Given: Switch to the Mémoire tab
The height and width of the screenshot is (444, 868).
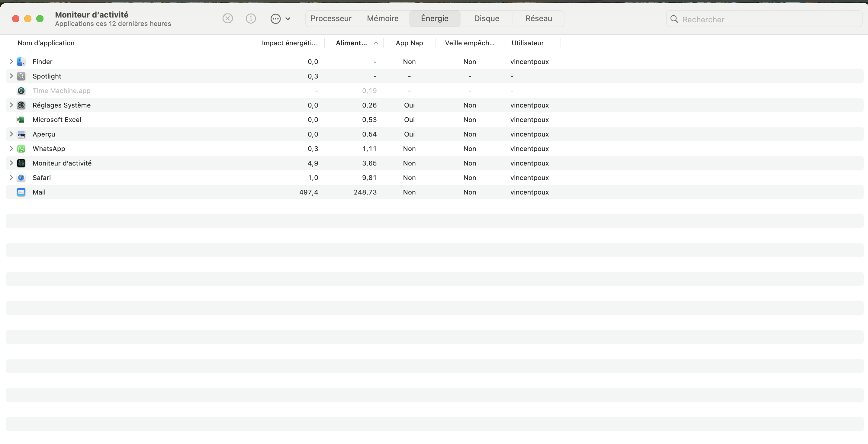Looking at the screenshot, I should pos(382,18).
